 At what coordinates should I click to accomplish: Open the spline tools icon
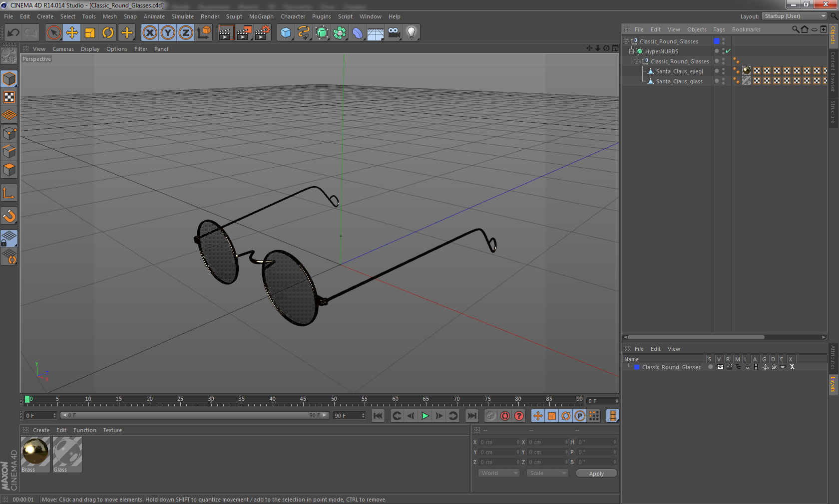coord(304,33)
